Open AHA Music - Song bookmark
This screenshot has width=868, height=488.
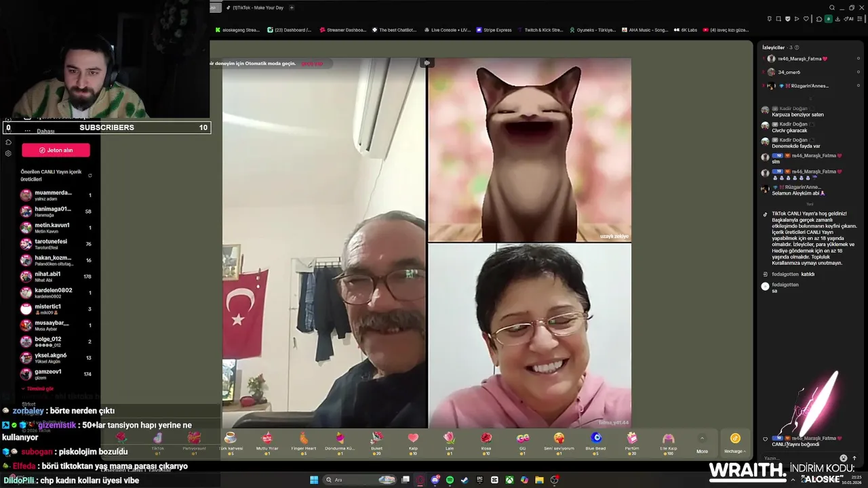click(645, 30)
